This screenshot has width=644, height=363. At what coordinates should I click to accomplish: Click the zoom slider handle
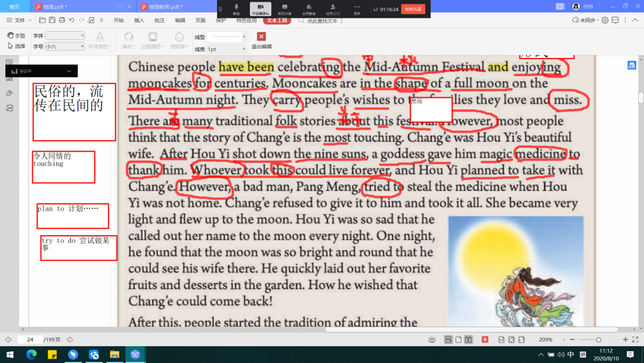pyautogui.click(x=599, y=340)
